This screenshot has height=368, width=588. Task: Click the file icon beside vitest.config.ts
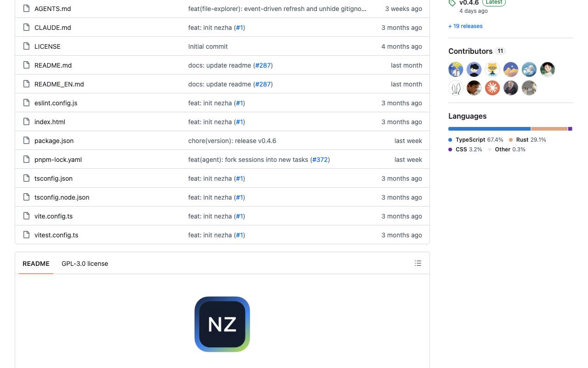coord(26,235)
